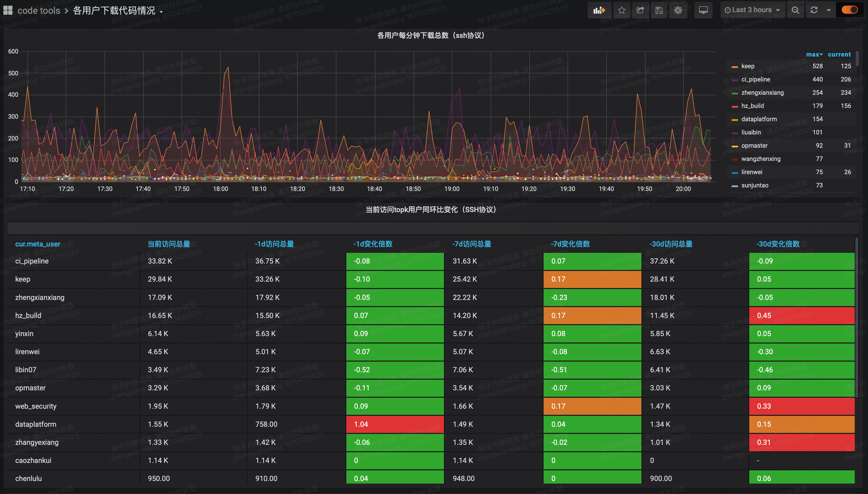This screenshot has height=494, width=868.
Task: Toggle the opmaster series in legend
Action: 754,146
